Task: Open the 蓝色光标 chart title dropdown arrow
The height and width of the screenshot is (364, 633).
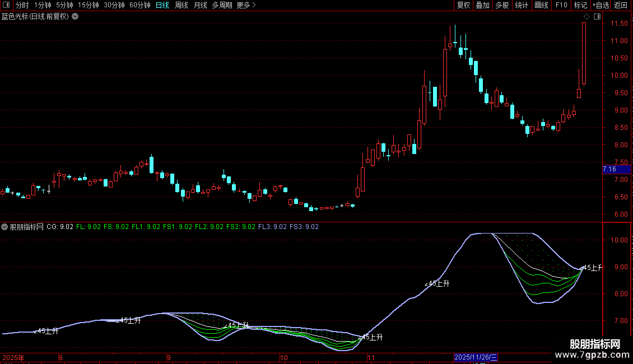Action: [x=75, y=17]
